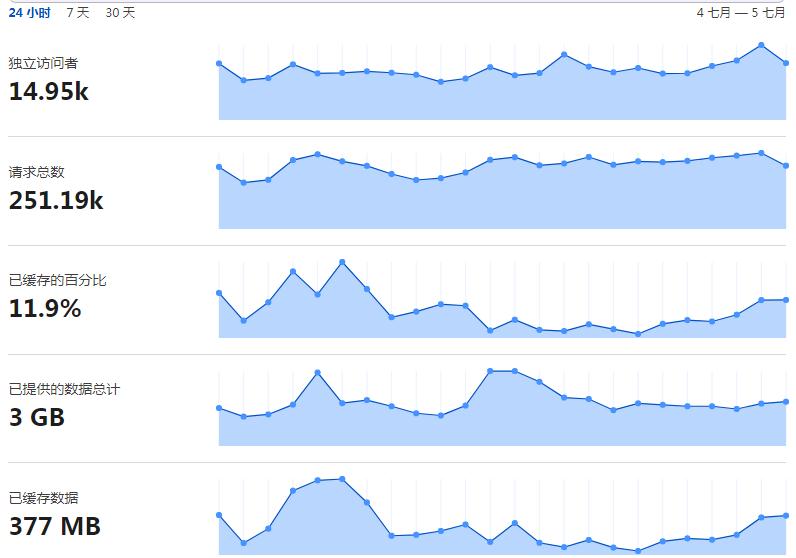The height and width of the screenshot is (558, 796).
Task: Select the 24 小时 time range tab
Action: click(29, 13)
